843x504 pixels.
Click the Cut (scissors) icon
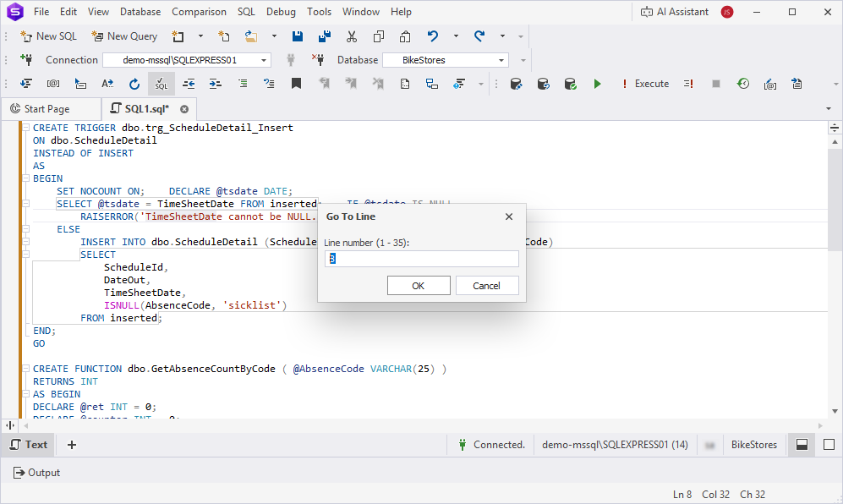click(352, 36)
